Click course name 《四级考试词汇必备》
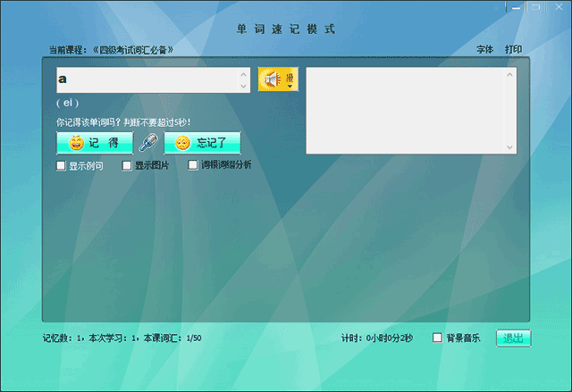Viewport: 572px width, 392px height. pyautogui.click(x=132, y=50)
